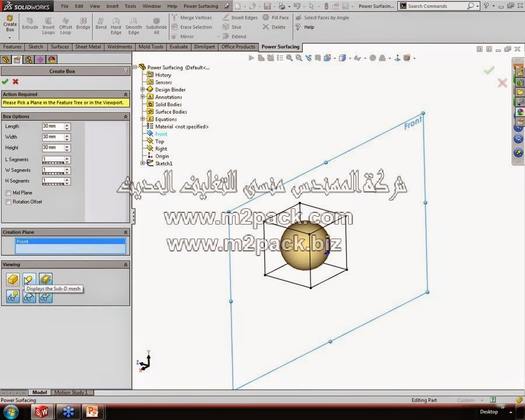The width and height of the screenshot is (525, 420).
Task: Choose the Slice command
Action: pos(232,27)
